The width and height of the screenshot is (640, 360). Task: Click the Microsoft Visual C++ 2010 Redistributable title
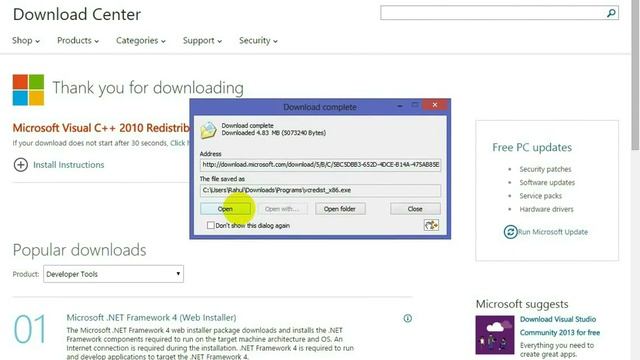pos(101,128)
